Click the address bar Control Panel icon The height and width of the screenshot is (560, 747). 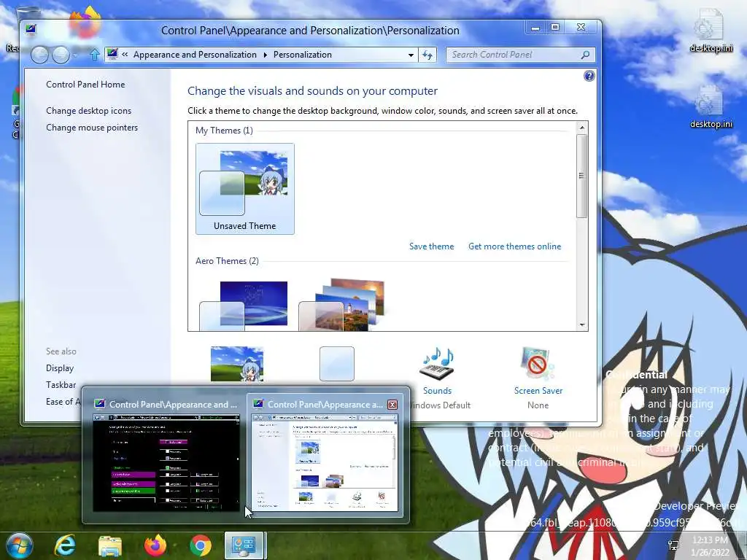point(112,54)
